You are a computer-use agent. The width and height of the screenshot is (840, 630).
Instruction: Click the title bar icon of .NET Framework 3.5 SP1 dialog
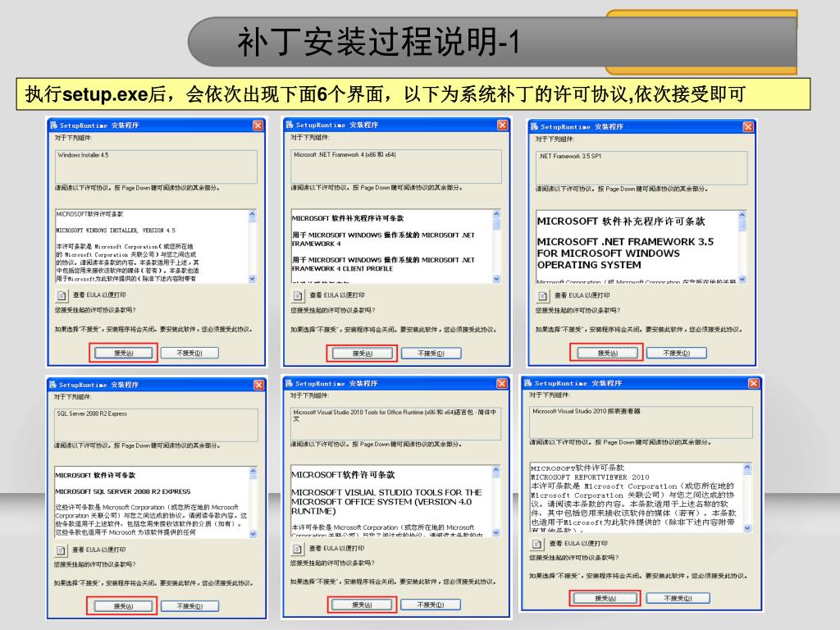(534, 127)
